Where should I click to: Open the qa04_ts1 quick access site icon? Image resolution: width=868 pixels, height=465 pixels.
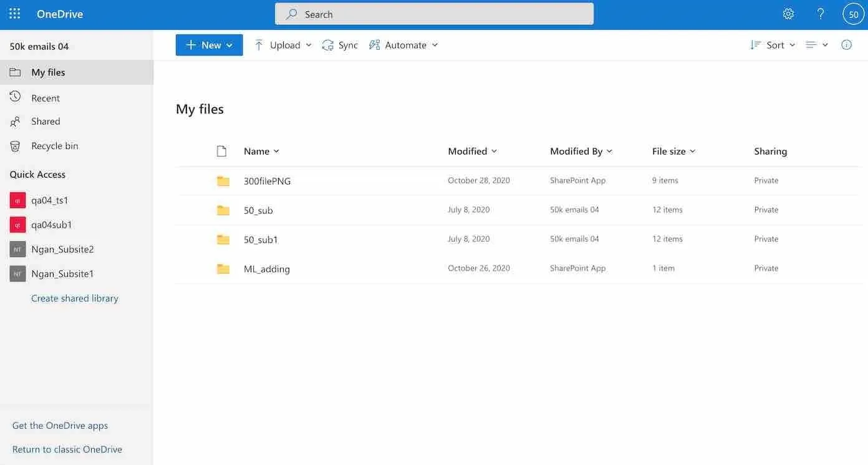coord(17,200)
